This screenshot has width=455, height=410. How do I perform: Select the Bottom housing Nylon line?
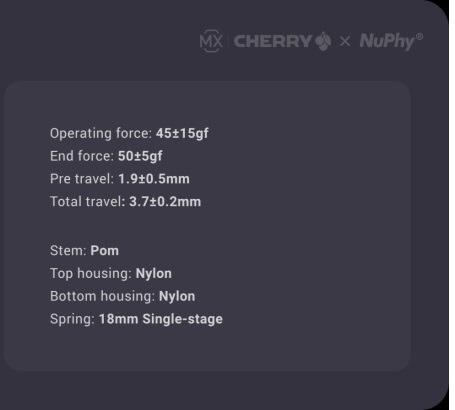click(123, 296)
